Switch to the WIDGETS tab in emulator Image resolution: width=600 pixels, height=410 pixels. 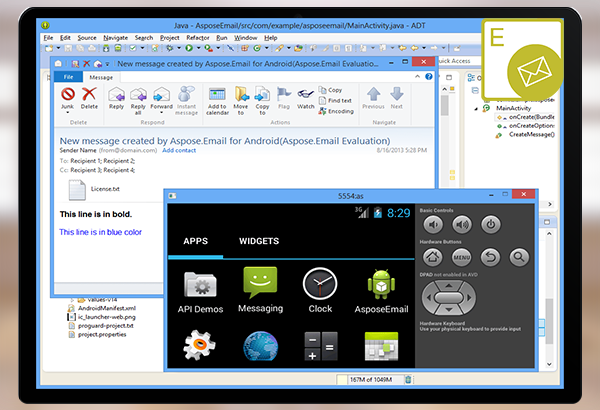(x=259, y=241)
